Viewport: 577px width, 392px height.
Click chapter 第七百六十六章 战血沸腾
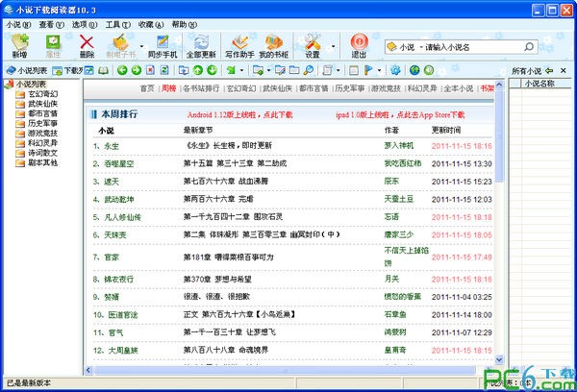pyautogui.click(x=226, y=182)
